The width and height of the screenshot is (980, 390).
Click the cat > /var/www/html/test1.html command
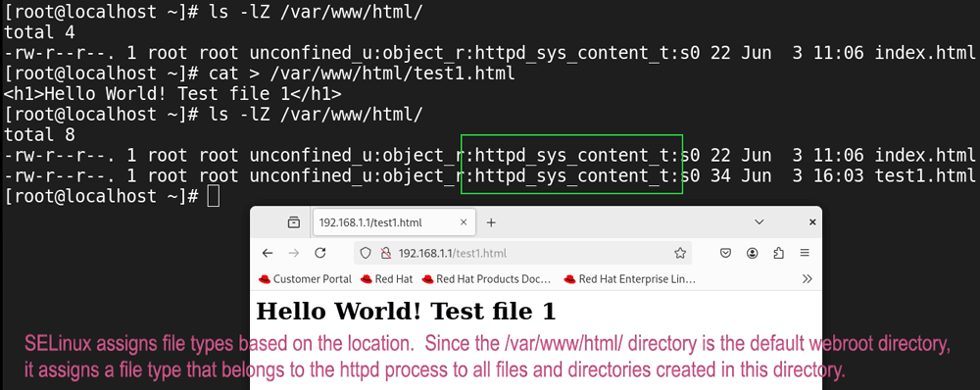coord(362,73)
